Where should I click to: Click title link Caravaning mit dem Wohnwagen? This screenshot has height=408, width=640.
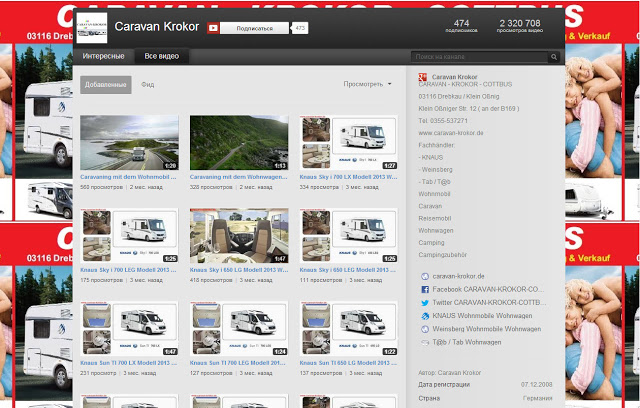[x=239, y=177]
